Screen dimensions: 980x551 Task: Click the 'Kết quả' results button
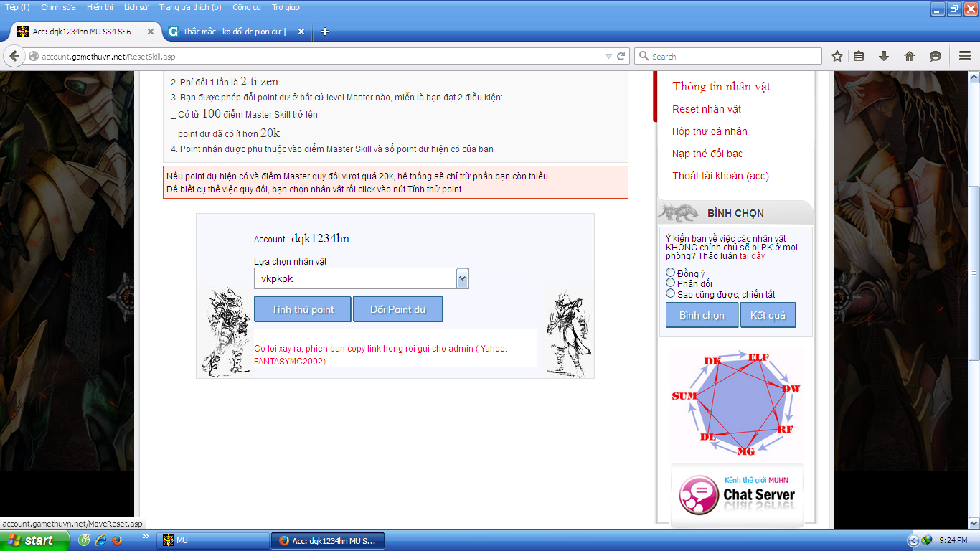click(x=768, y=315)
